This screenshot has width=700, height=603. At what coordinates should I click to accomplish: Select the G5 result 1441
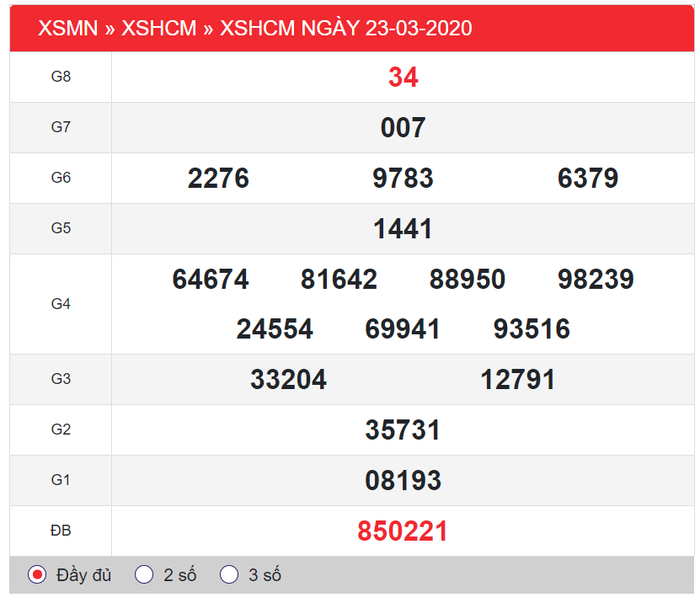(x=403, y=229)
